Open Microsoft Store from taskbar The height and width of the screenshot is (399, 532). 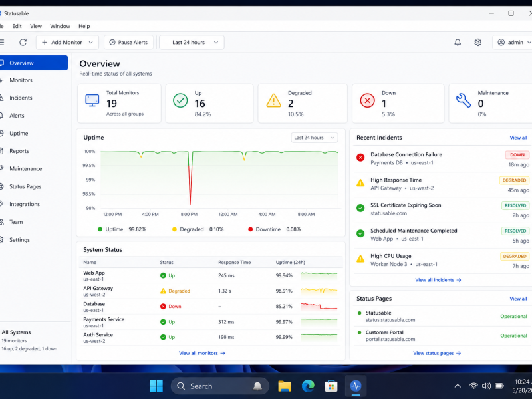pos(331,386)
